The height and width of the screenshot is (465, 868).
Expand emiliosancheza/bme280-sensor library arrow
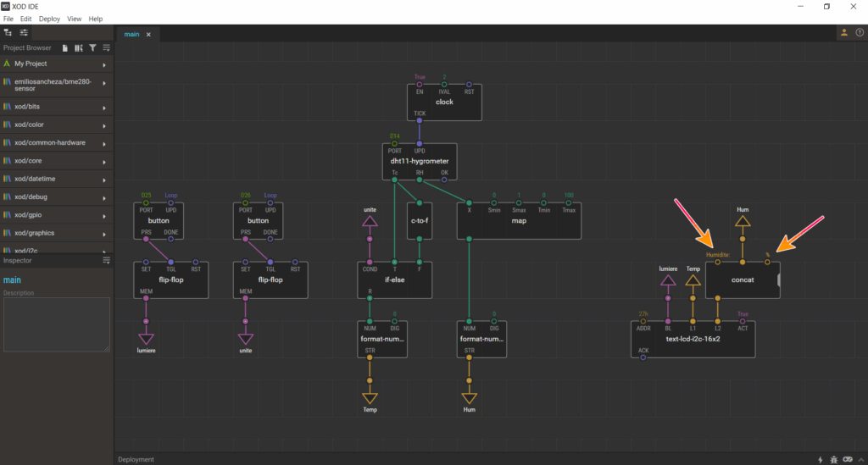click(104, 84)
